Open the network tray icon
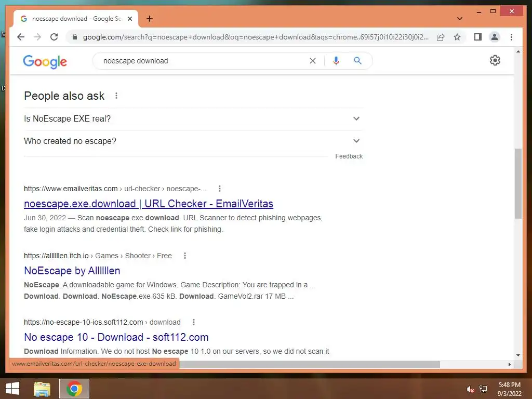The image size is (532, 399). coord(483,389)
